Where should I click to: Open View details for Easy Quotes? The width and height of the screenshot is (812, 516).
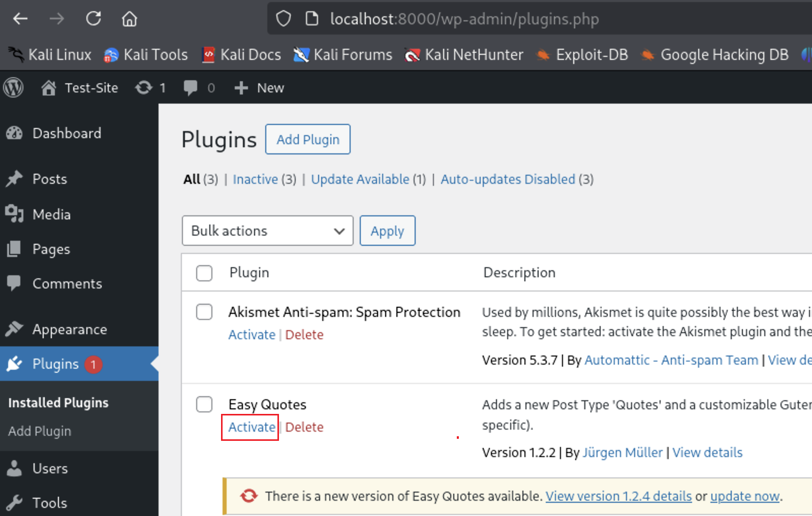tap(707, 453)
